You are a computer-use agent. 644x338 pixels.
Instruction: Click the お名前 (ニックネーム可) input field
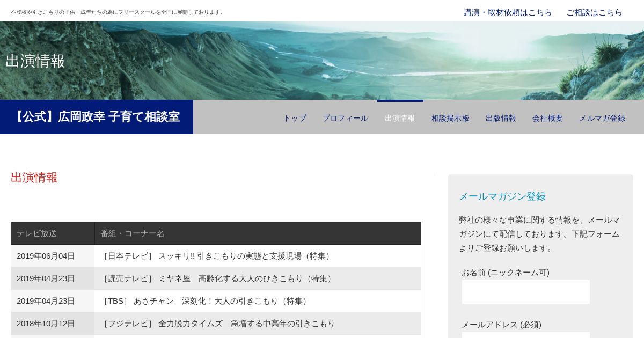pyautogui.click(x=526, y=292)
